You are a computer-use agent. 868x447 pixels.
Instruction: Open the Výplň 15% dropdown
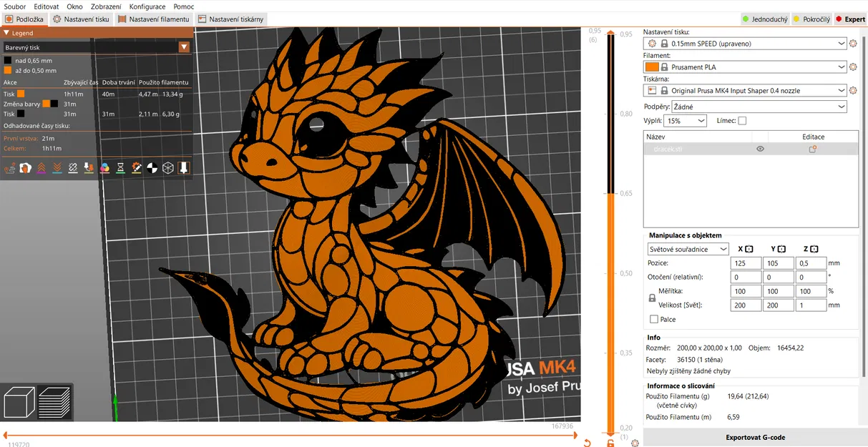pyautogui.click(x=685, y=121)
